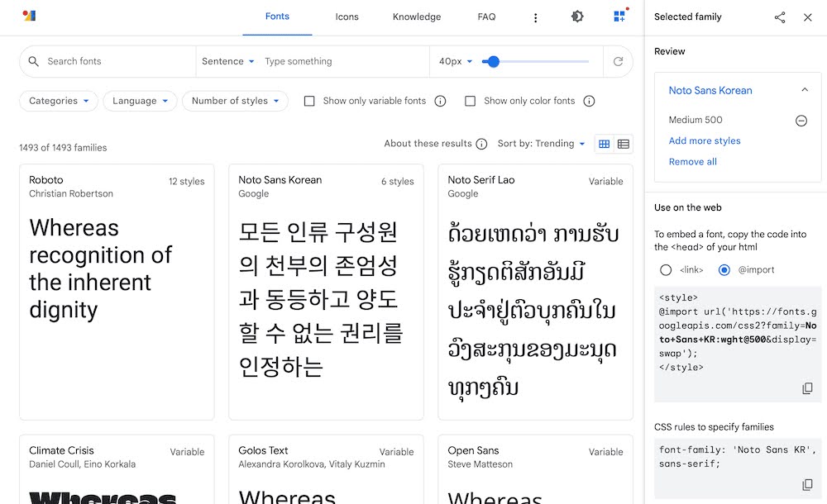Screen dimensions: 827x504
Task: Click 'Christian Robertson' author name
Action: click(x=70, y=193)
